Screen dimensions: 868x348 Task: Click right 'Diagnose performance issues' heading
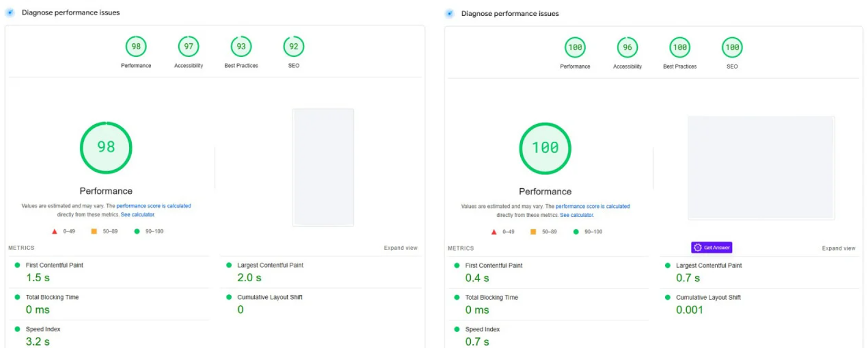click(510, 14)
